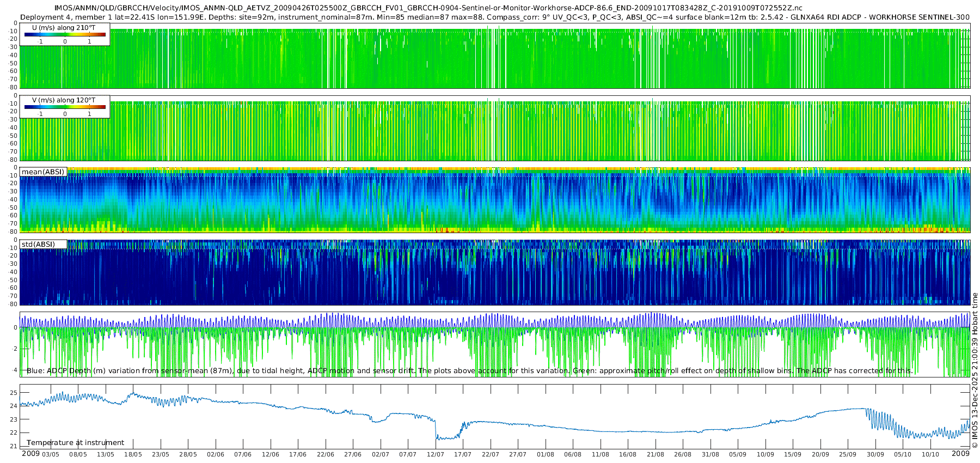Click the V (m/s) along 120°T colorbar
The image size is (980, 463).
click(x=65, y=107)
